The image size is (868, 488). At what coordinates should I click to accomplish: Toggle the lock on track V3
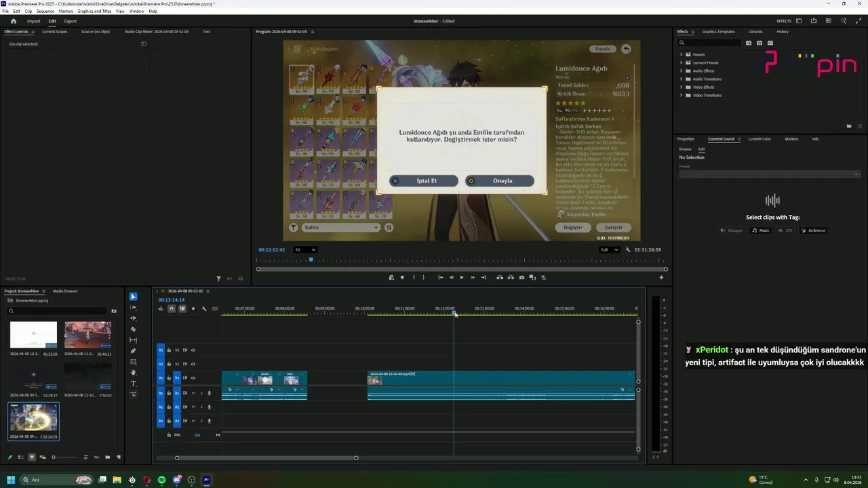[x=169, y=350]
